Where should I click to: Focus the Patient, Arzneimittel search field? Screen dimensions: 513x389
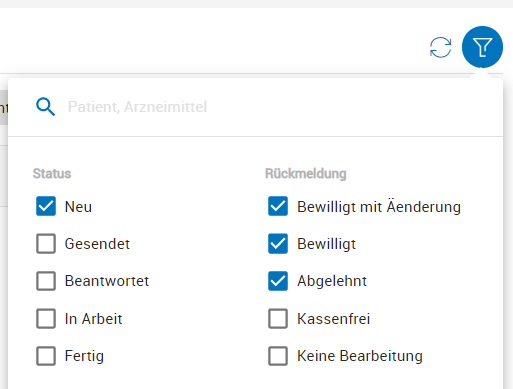point(267,107)
